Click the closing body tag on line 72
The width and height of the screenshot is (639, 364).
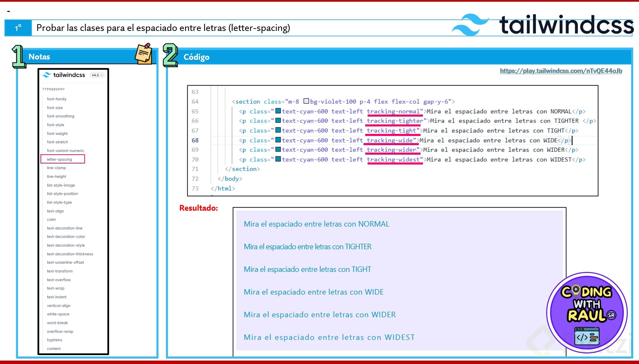click(x=230, y=179)
